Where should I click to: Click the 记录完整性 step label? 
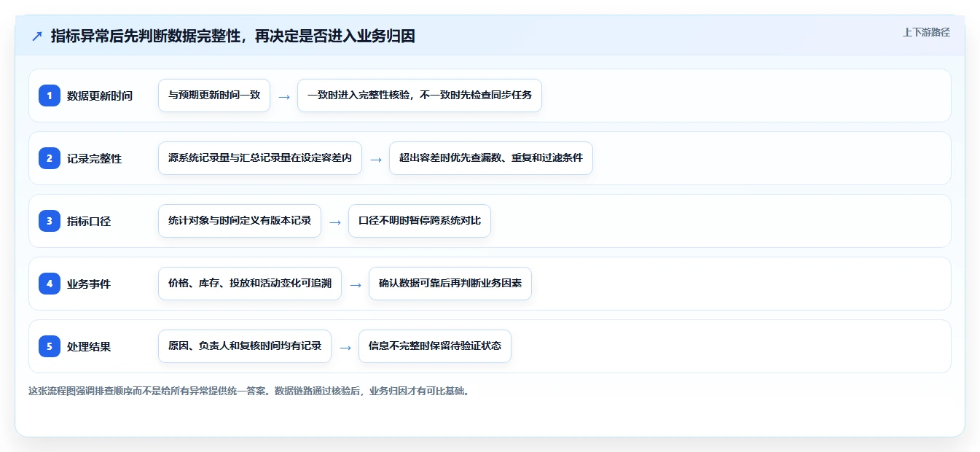94,158
